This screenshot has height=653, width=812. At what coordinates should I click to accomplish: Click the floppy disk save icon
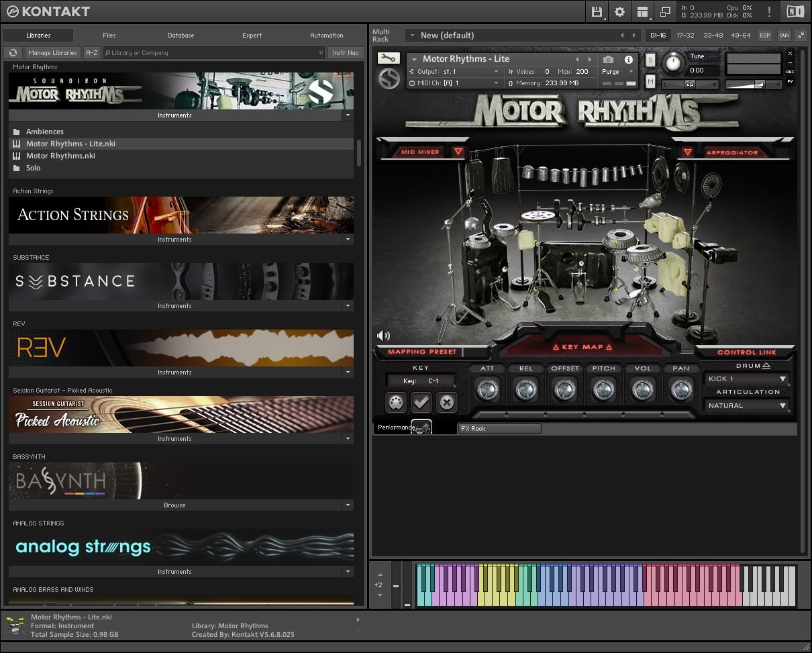tap(597, 11)
